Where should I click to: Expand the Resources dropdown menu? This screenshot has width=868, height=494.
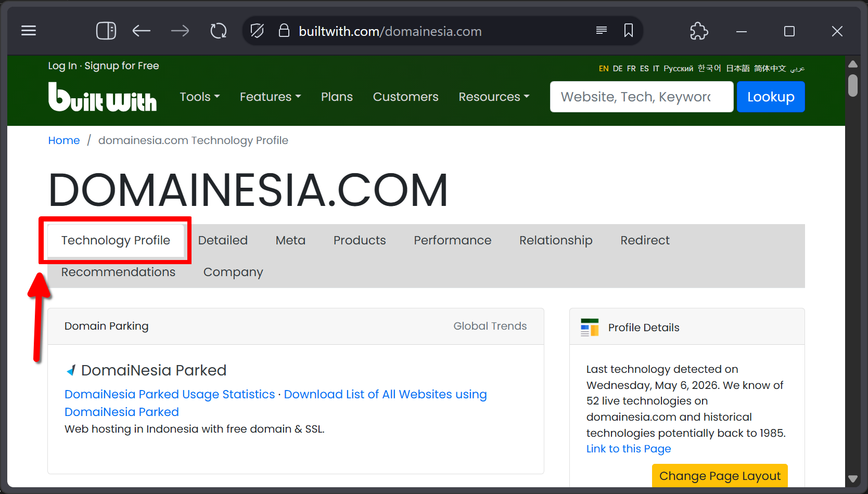click(494, 97)
